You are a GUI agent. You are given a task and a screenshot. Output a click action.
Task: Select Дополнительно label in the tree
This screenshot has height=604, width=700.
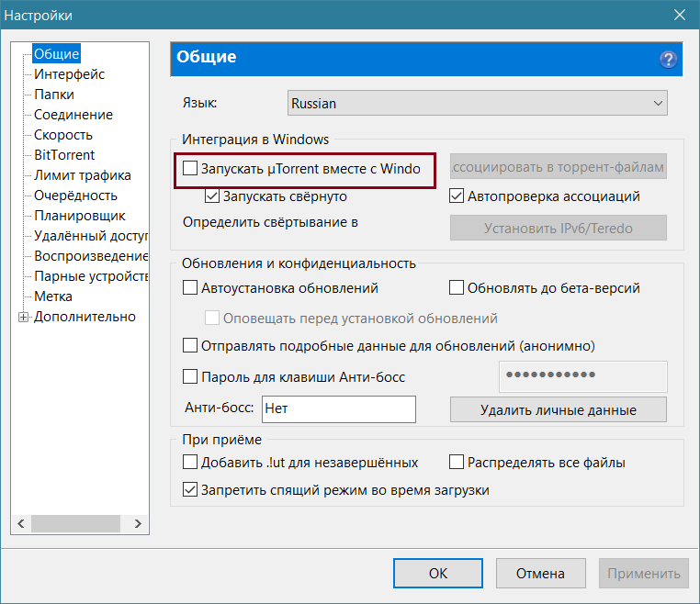pos(85,317)
